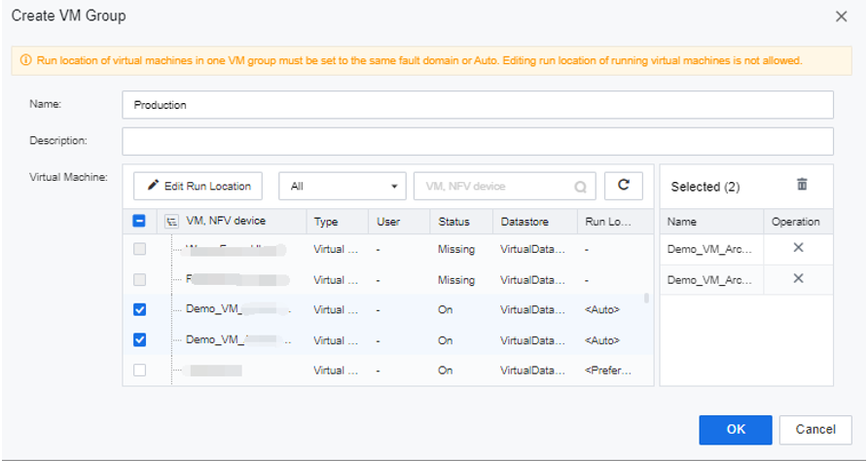
Task: Click the Description input field
Action: click(x=478, y=141)
